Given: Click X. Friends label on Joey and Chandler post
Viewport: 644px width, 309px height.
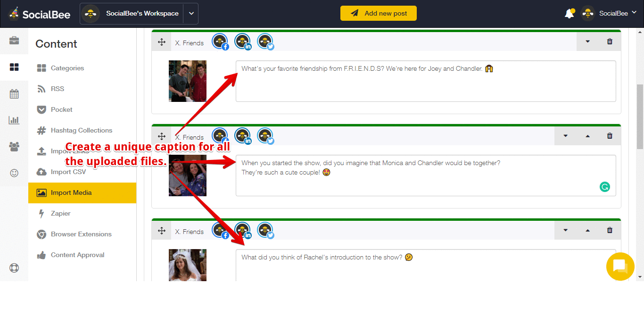Looking at the screenshot, I should click(190, 43).
